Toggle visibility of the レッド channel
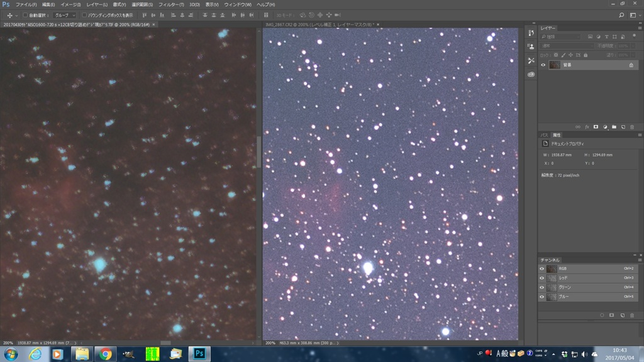The image size is (644, 362). coord(542,278)
